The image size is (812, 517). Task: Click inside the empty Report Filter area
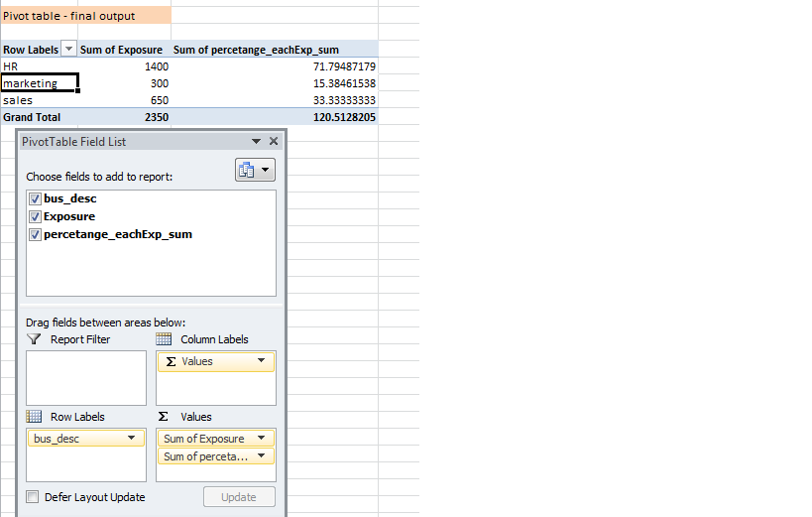[x=86, y=378]
